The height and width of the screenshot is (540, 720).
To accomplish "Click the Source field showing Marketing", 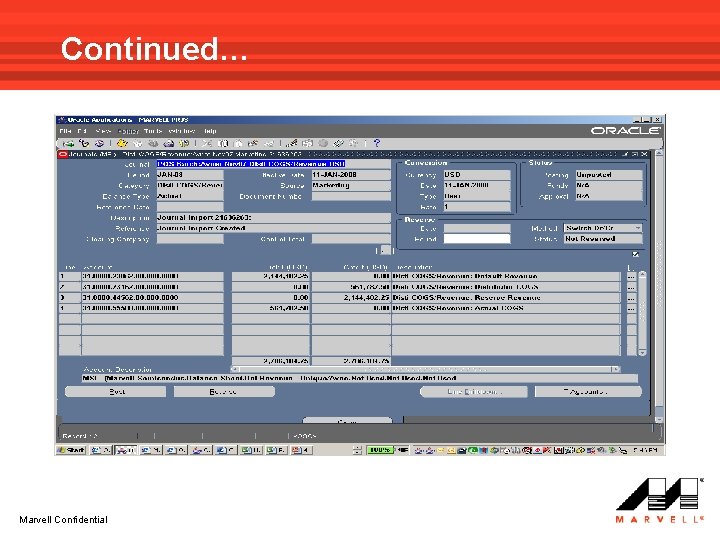I will (x=351, y=186).
